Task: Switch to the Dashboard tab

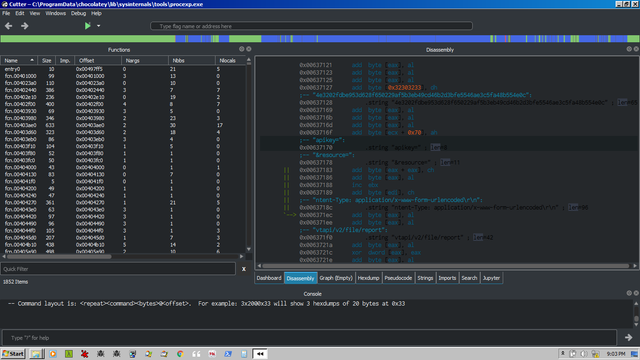Action: coord(269,278)
